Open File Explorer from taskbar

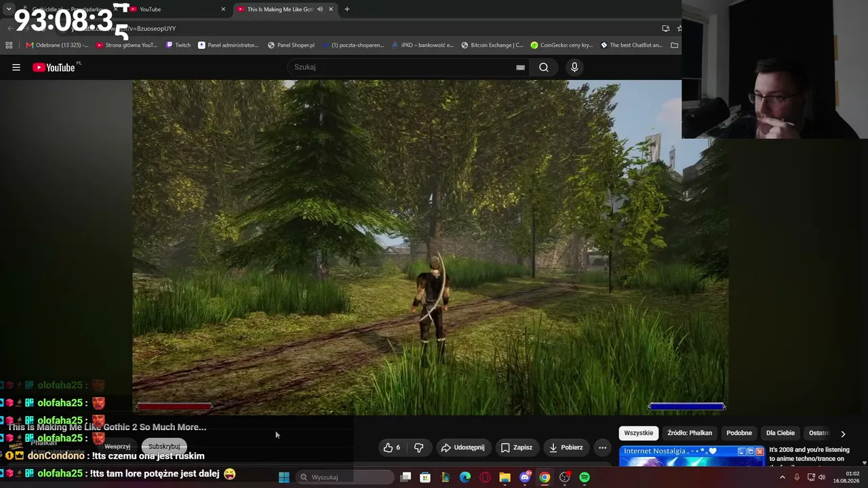click(x=505, y=477)
